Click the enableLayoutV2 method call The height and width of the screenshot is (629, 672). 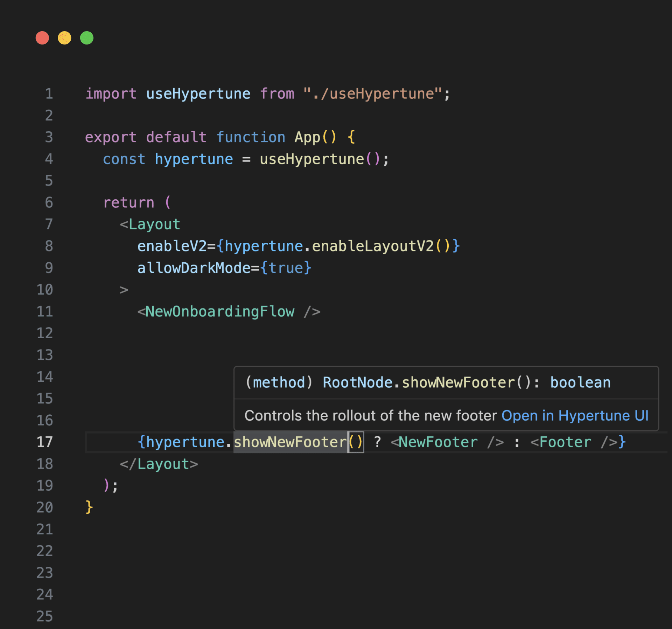(373, 246)
